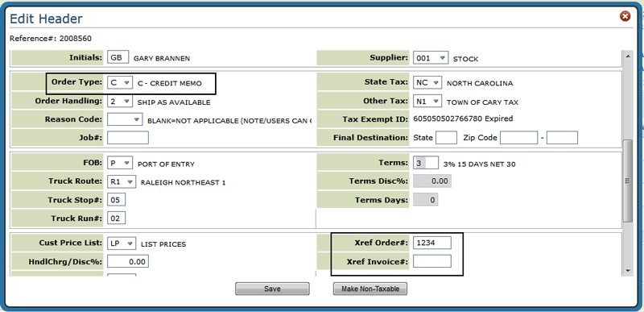Open the Other Tax dropdown

click(x=427, y=101)
